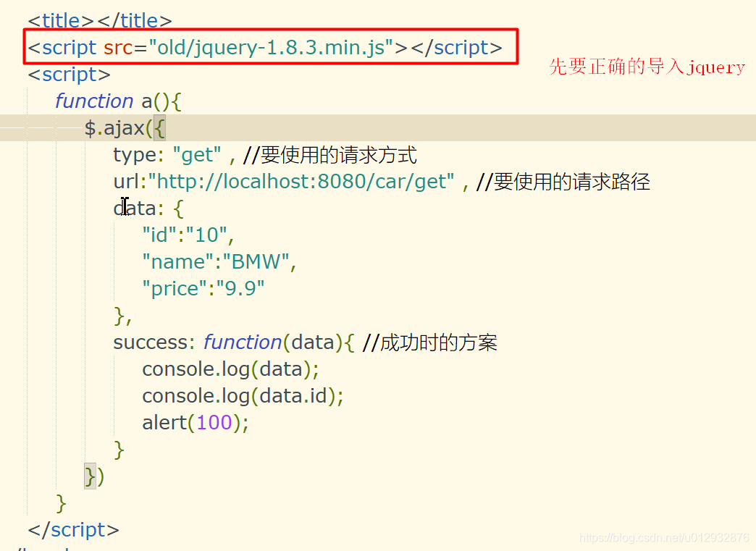Image resolution: width=756 pixels, height=551 pixels.
Task: Click the <title></title> line
Action: coord(100,21)
